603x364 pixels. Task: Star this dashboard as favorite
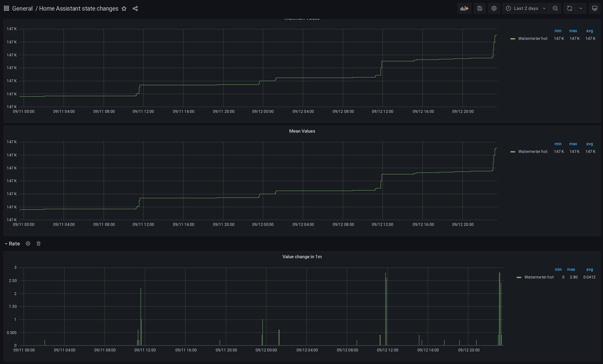tap(124, 9)
